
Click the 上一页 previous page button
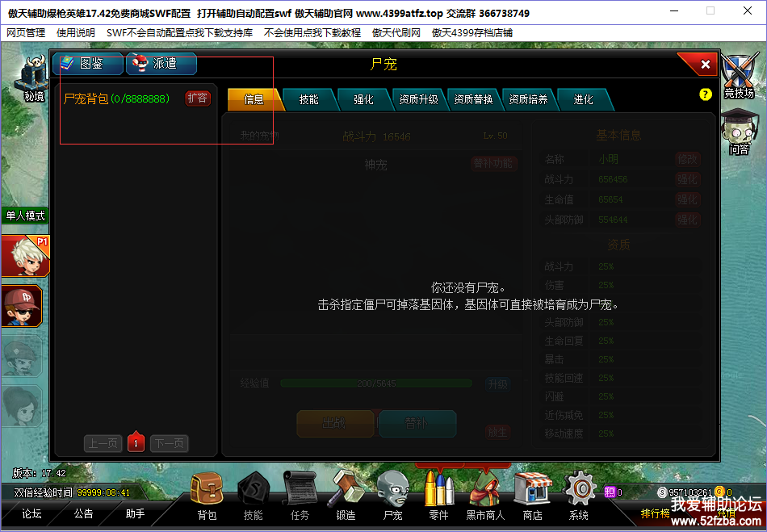coord(103,443)
